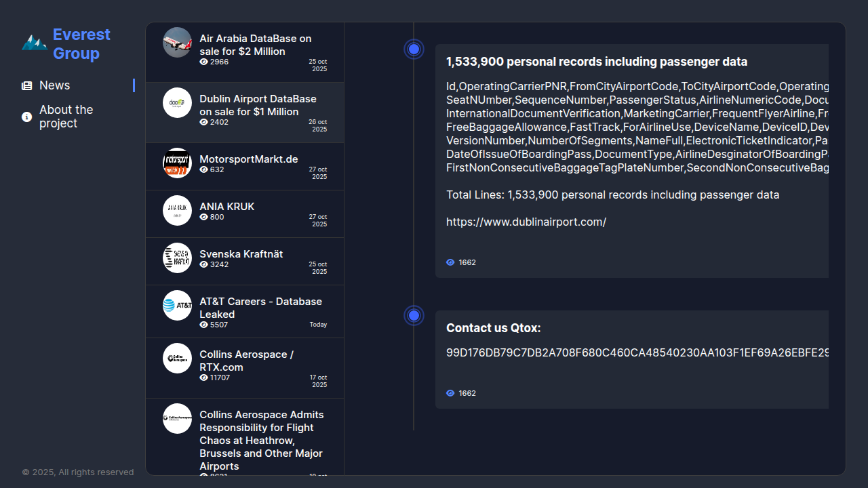The width and height of the screenshot is (868, 488).
Task: Click the Everest Group title text
Action: (81, 44)
